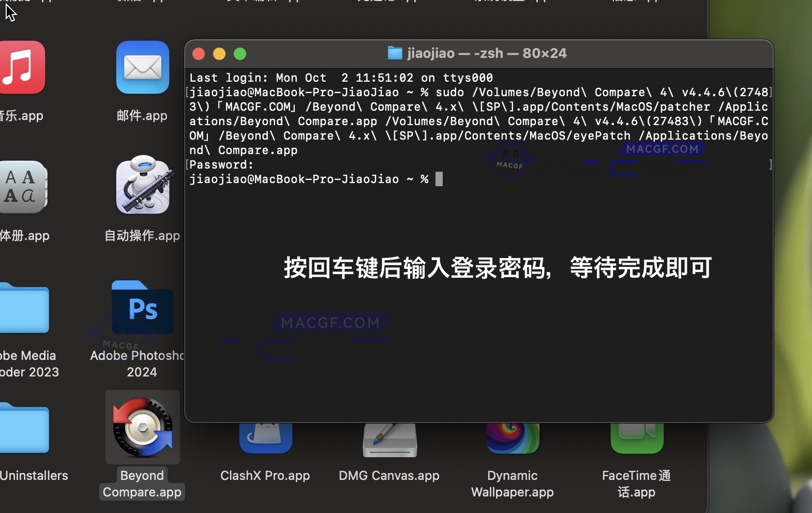Close the Terminal window with red button
The width and height of the screenshot is (812, 513).
(x=199, y=54)
